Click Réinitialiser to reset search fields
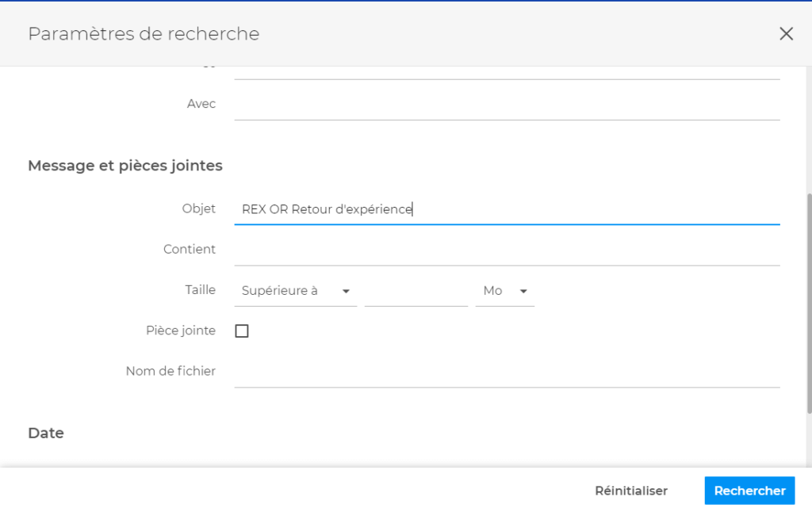Viewport: 812px width, 512px height. coord(631,491)
